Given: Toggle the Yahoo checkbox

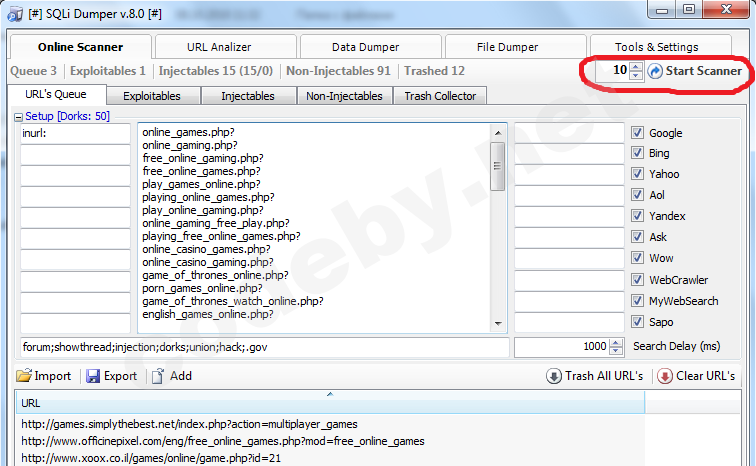Looking at the screenshot, I should coord(637,173).
